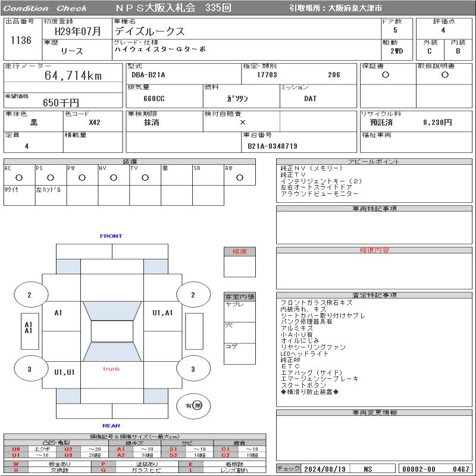Click the upper-left tire circle marked 2
Screen dimensions: 476x476
point(29,295)
